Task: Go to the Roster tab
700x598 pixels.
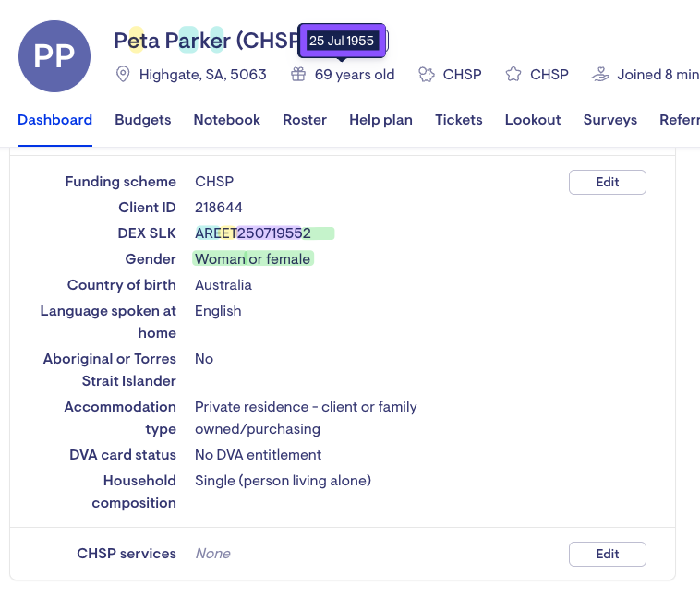Action: [305, 120]
